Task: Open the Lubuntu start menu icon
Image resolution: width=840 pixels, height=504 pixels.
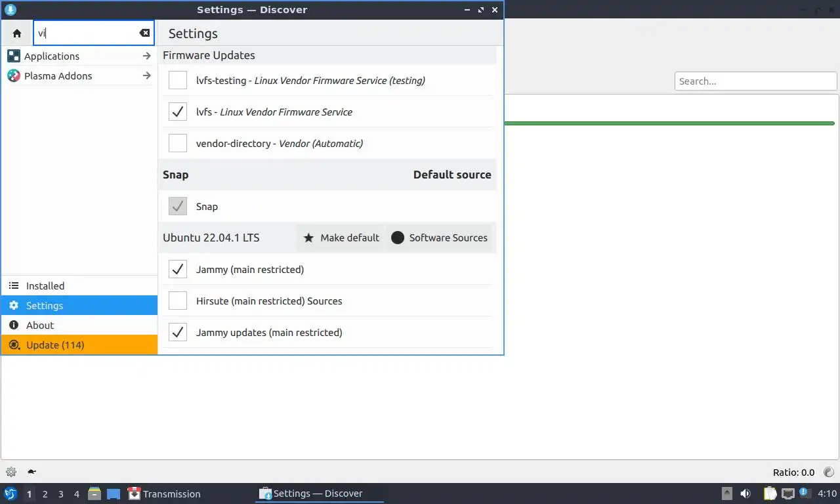Action: click(10, 493)
